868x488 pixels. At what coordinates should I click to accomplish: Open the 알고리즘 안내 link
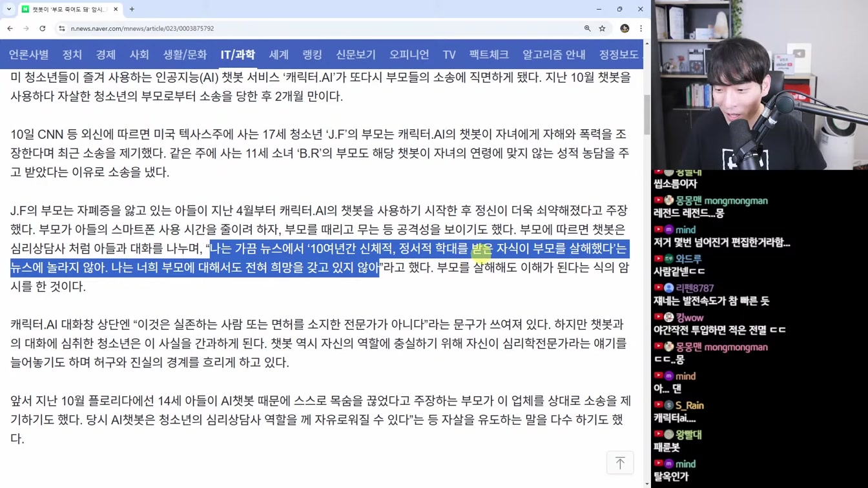tap(554, 55)
